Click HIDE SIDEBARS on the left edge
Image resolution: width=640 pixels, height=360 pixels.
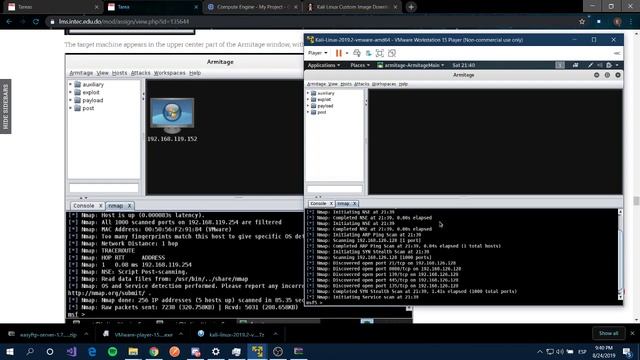pyautogui.click(x=6, y=107)
